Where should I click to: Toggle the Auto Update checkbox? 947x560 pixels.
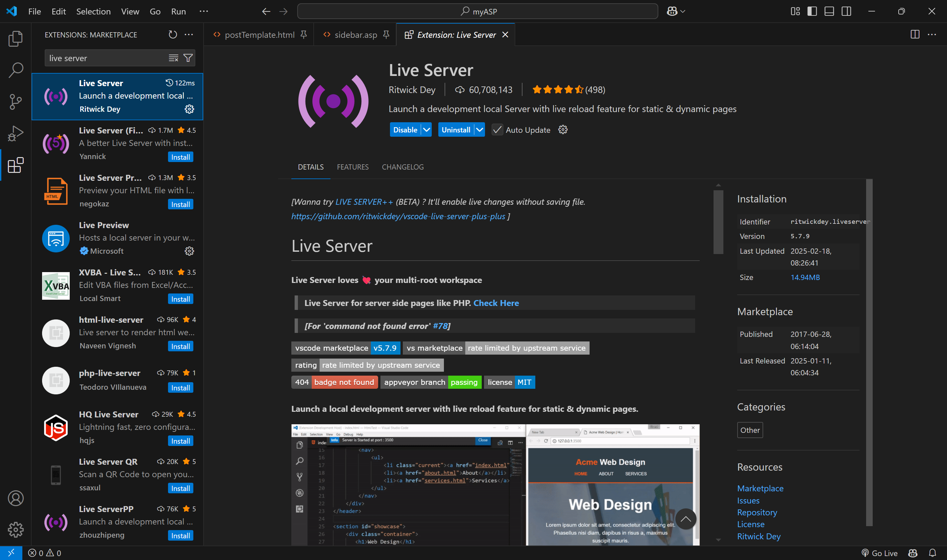[x=498, y=130]
